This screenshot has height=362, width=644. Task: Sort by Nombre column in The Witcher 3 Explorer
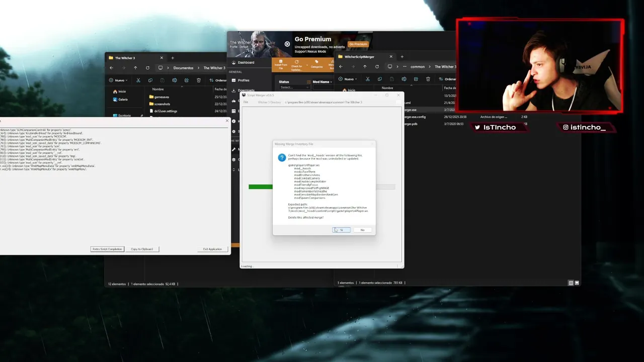click(158, 89)
